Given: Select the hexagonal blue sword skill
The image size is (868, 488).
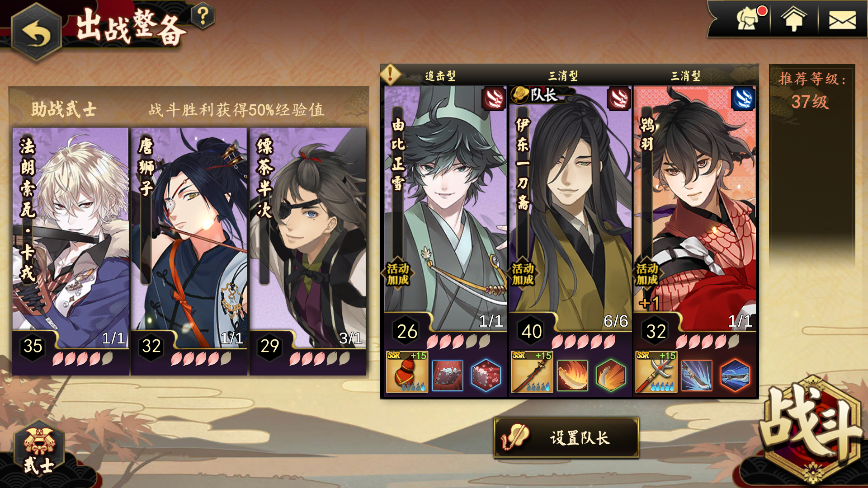Looking at the screenshot, I should coord(736,375).
